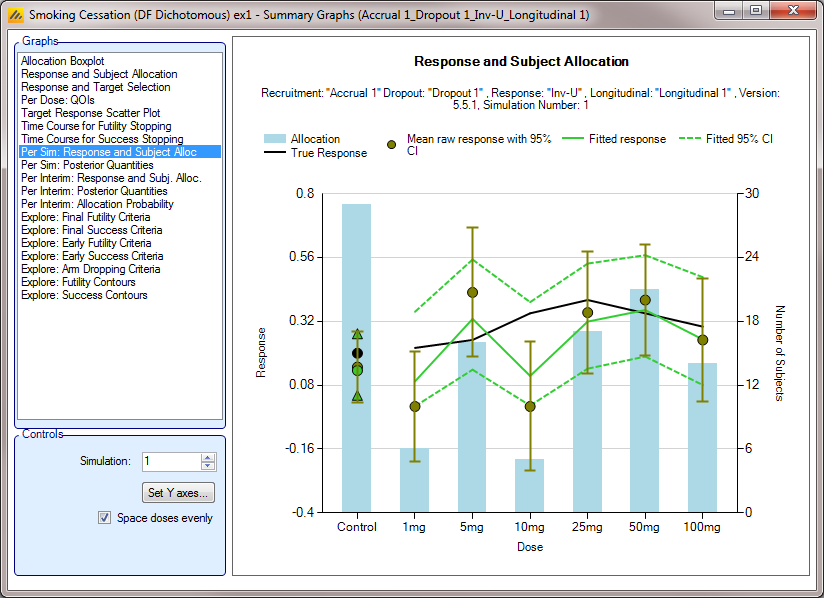Screen dimensions: 824x598
Task: Click the Allocation legend blue swatch
Action: (x=275, y=139)
